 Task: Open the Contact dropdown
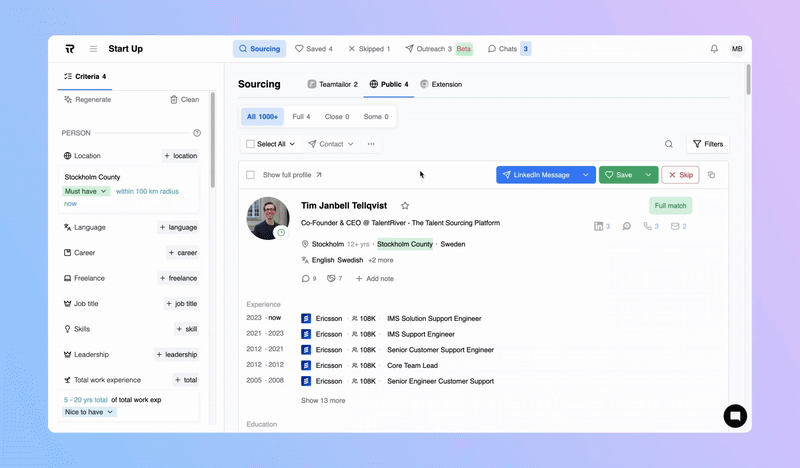pyautogui.click(x=331, y=144)
